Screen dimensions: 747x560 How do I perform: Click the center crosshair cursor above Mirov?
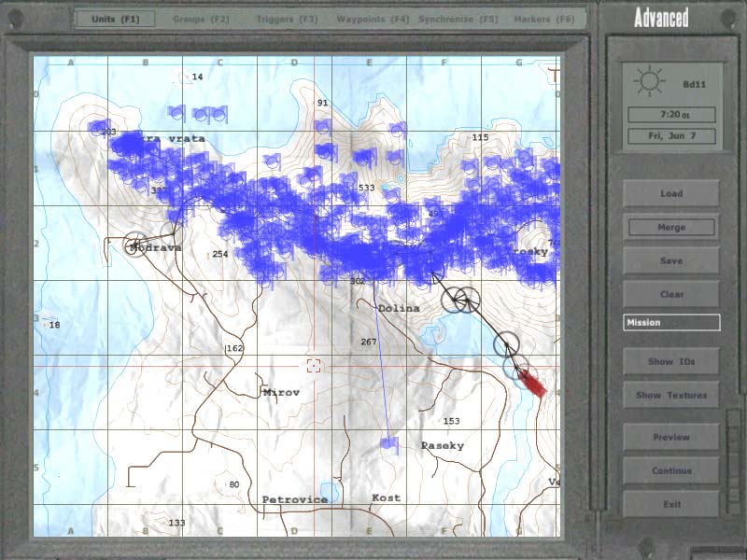[314, 366]
